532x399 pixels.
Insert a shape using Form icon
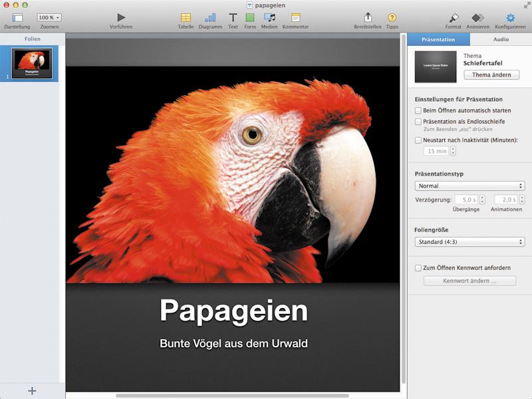pyautogui.click(x=250, y=17)
